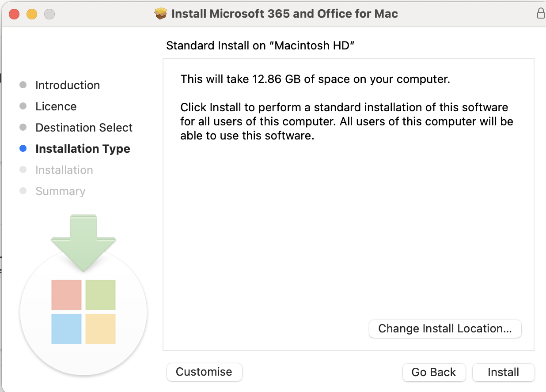This screenshot has width=546, height=392.
Task: Select the Destination Select step
Action: [84, 128]
